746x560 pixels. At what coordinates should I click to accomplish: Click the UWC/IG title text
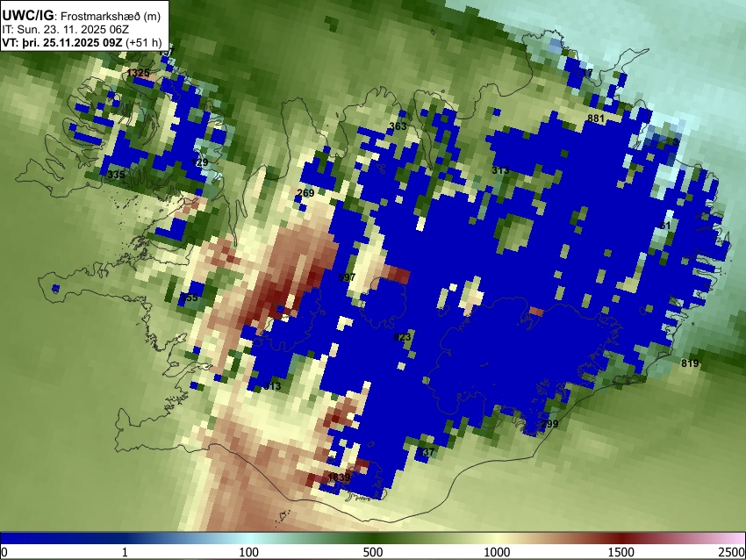click(x=27, y=15)
